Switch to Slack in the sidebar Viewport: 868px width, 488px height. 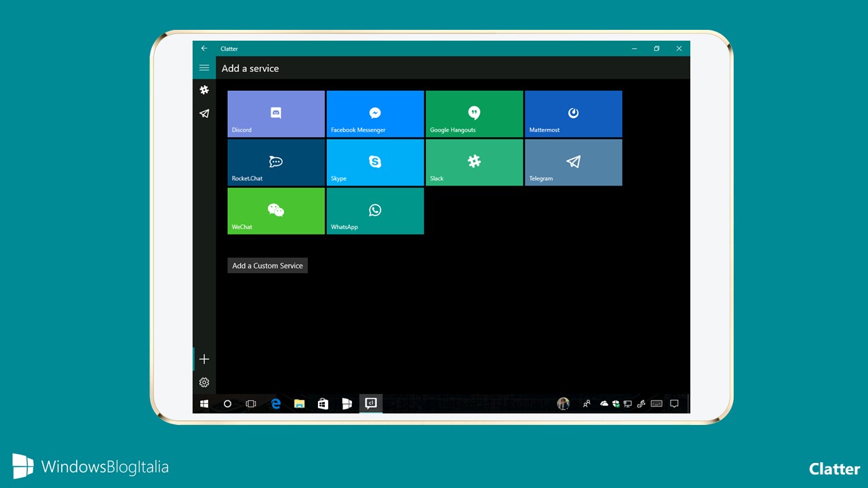204,90
